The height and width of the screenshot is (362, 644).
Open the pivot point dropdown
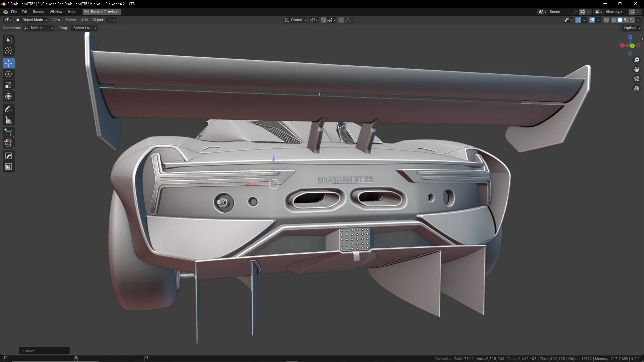[314, 20]
